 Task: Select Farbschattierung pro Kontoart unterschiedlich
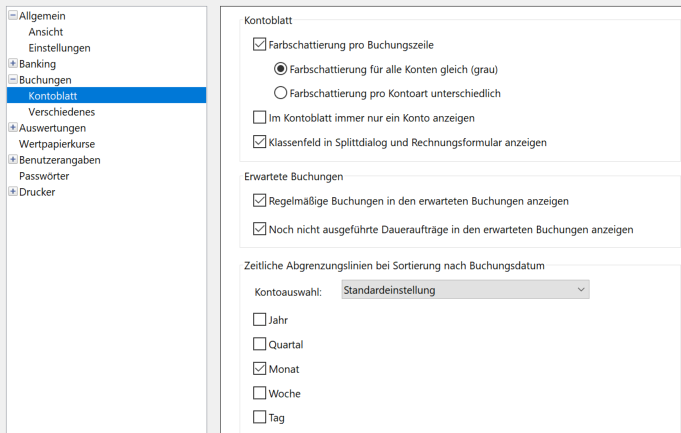(x=281, y=93)
